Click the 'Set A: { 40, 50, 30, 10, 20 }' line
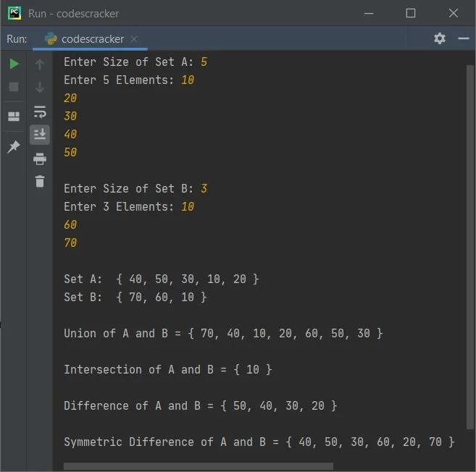476x472 pixels. point(162,279)
